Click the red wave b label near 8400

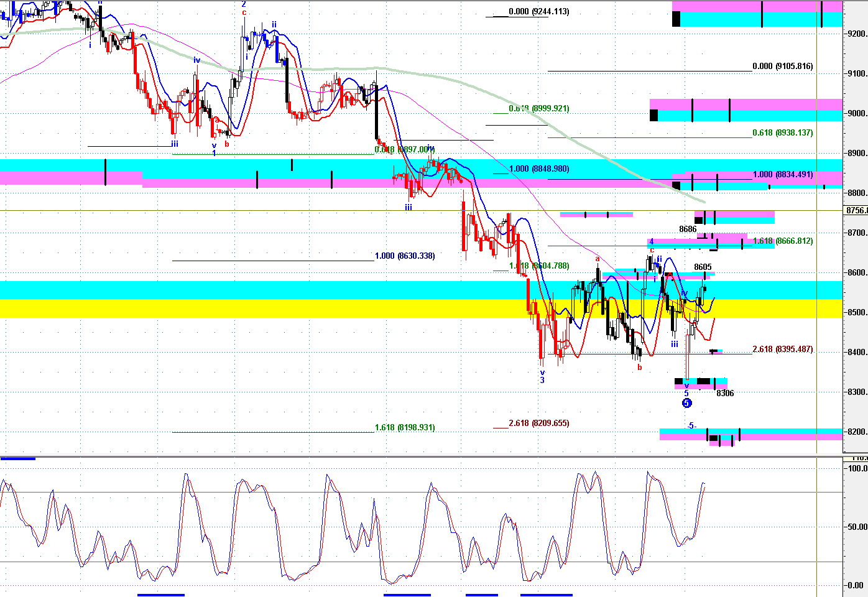point(639,368)
